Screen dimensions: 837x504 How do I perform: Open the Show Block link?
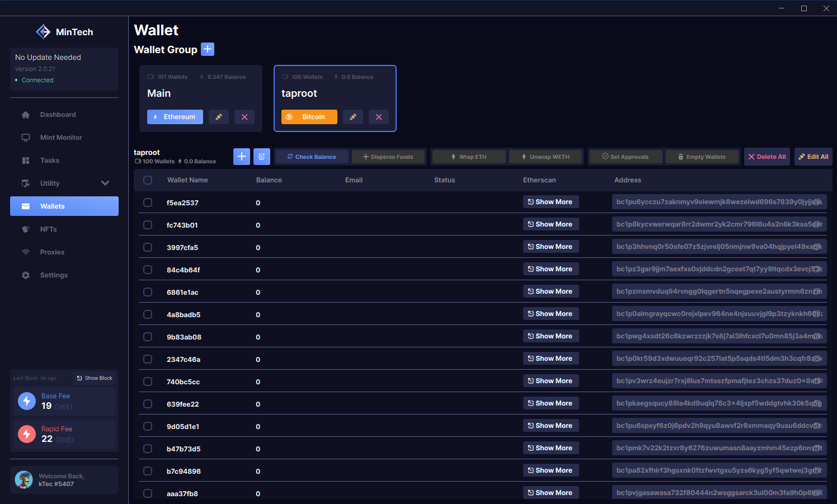click(95, 378)
